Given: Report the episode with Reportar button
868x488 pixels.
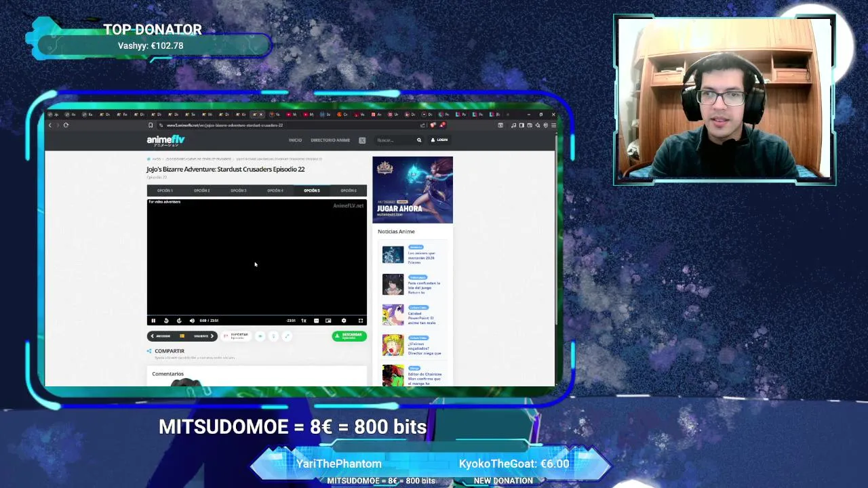Looking at the screenshot, I should pyautogui.click(x=236, y=335).
